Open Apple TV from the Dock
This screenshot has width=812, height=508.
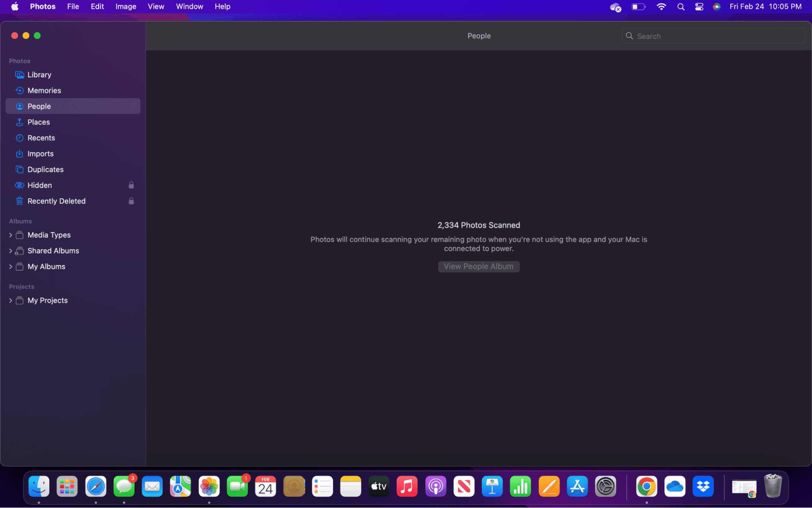pyautogui.click(x=379, y=486)
